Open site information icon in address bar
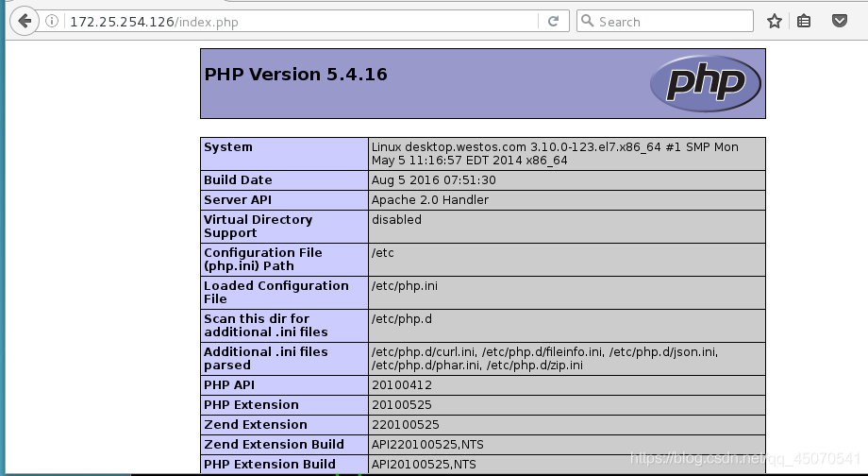 point(52,21)
